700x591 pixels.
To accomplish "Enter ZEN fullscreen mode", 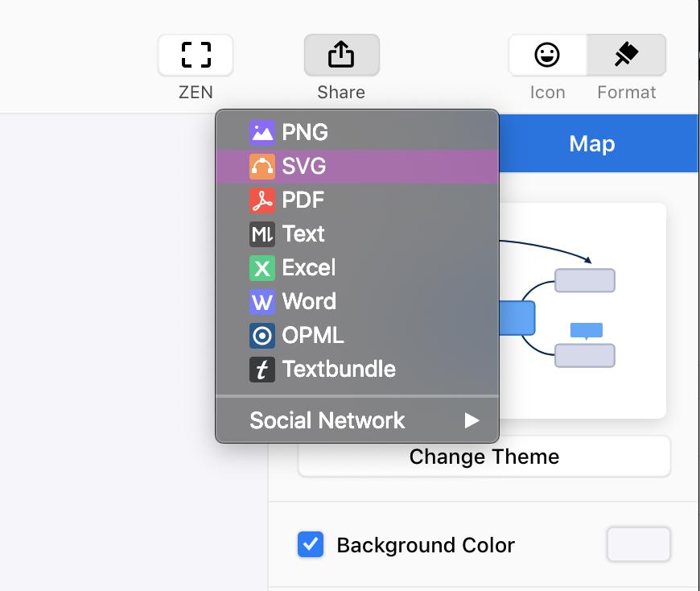I will [x=196, y=55].
